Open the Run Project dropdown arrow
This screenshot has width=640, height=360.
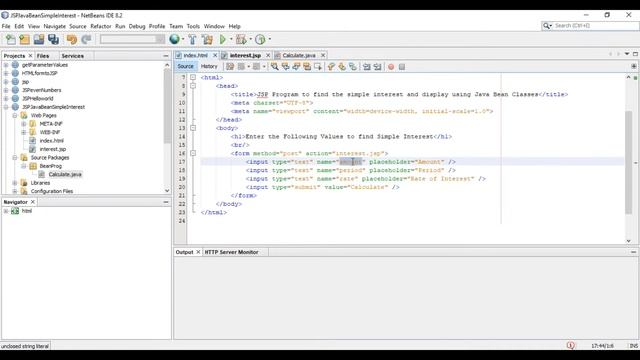pyautogui.click(x=231, y=40)
